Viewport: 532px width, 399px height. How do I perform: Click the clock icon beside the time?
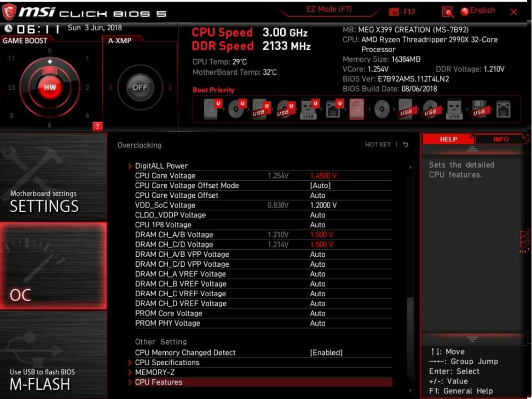point(9,29)
